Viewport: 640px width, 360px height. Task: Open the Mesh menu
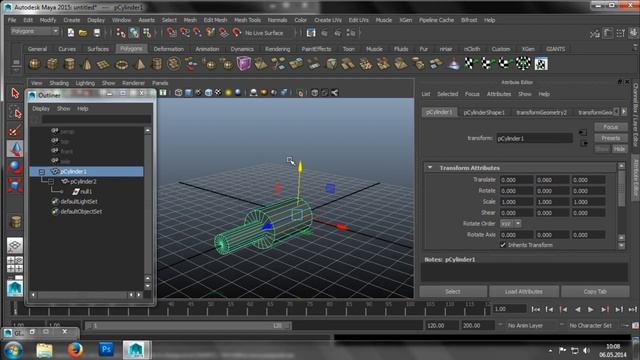click(190, 20)
